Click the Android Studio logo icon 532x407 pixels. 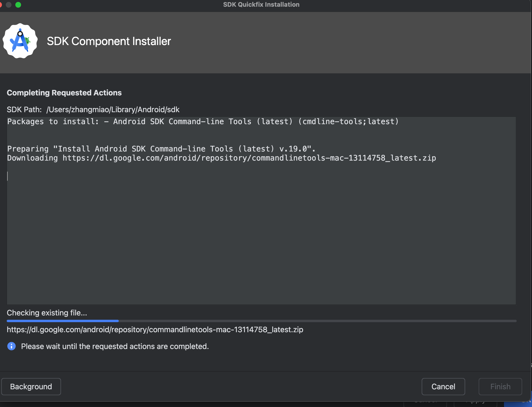(20, 41)
